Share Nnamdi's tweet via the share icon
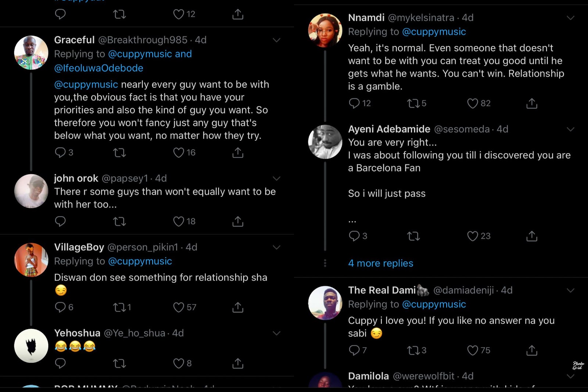 [532, 104]
